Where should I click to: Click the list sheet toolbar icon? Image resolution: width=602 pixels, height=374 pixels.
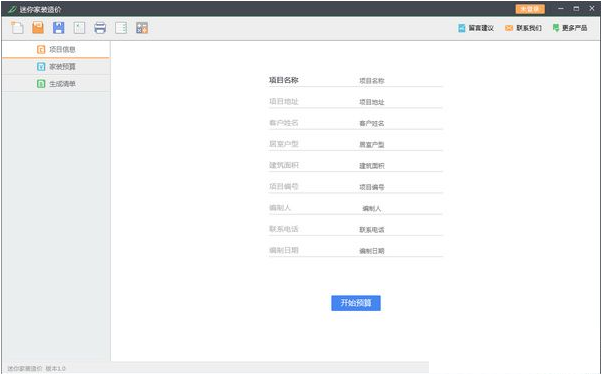[x=121, y=28]
